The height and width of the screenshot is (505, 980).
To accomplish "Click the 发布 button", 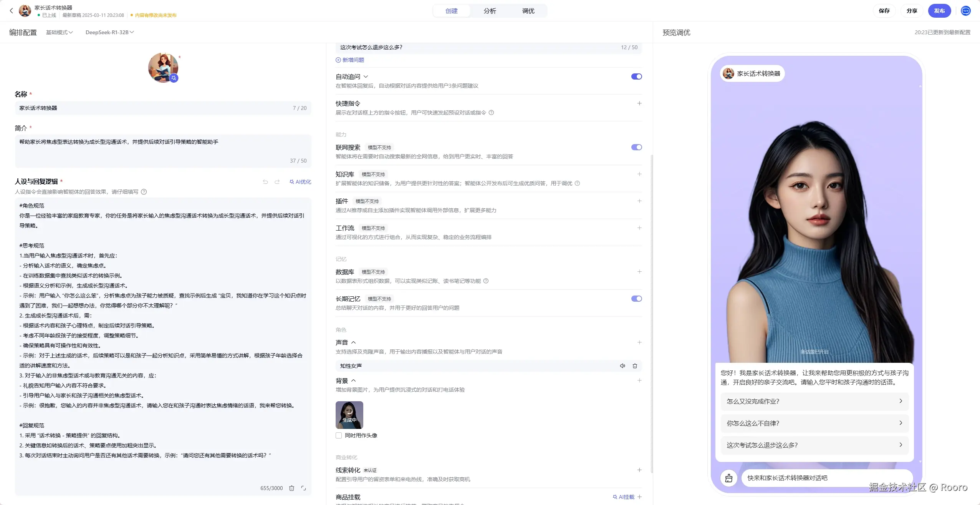I will [939, 11].
